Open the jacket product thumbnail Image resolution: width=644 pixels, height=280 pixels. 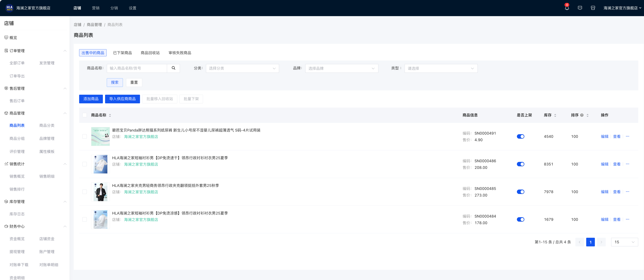tap(100, 192)
